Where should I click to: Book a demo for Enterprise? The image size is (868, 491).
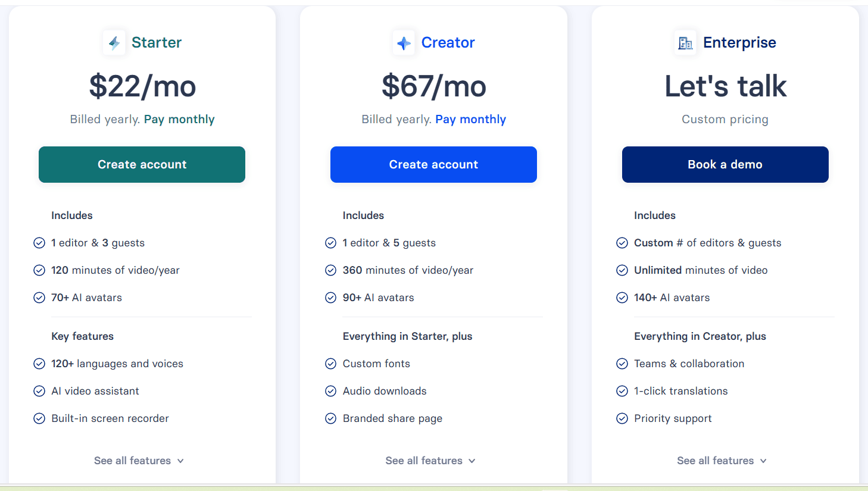click(725, 164)
